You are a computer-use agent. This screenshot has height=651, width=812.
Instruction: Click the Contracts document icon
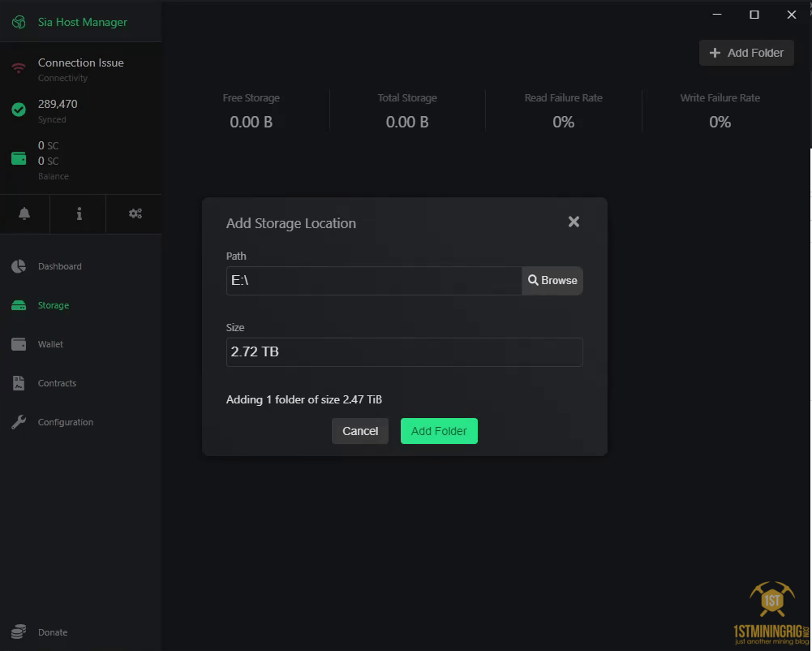(x=19, y=383)
